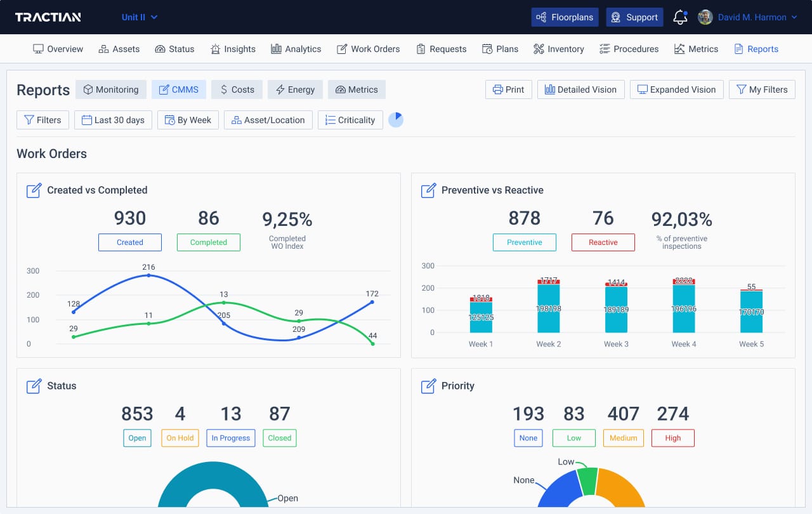Expand the Unit II selector
Screen dimensions: 812x514
coord(139,17)
